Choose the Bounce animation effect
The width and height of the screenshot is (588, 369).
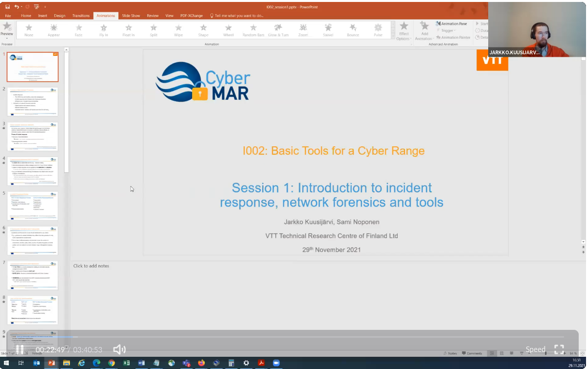pyautogui.click(x=353, y=30)
